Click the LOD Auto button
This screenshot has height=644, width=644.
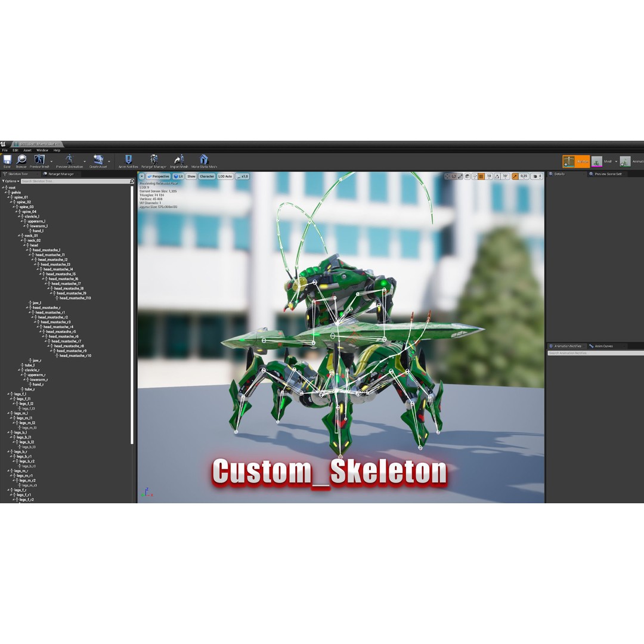point(225,176)
